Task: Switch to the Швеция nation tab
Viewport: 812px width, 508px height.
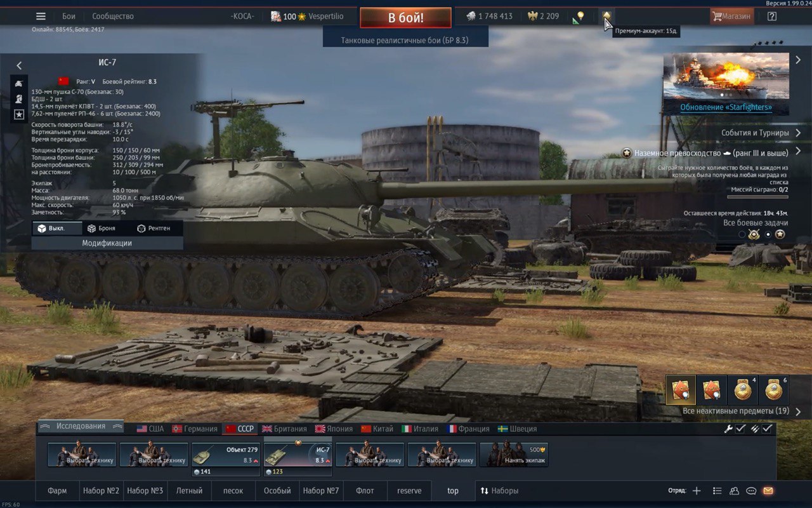Action: tap(517, 429)
